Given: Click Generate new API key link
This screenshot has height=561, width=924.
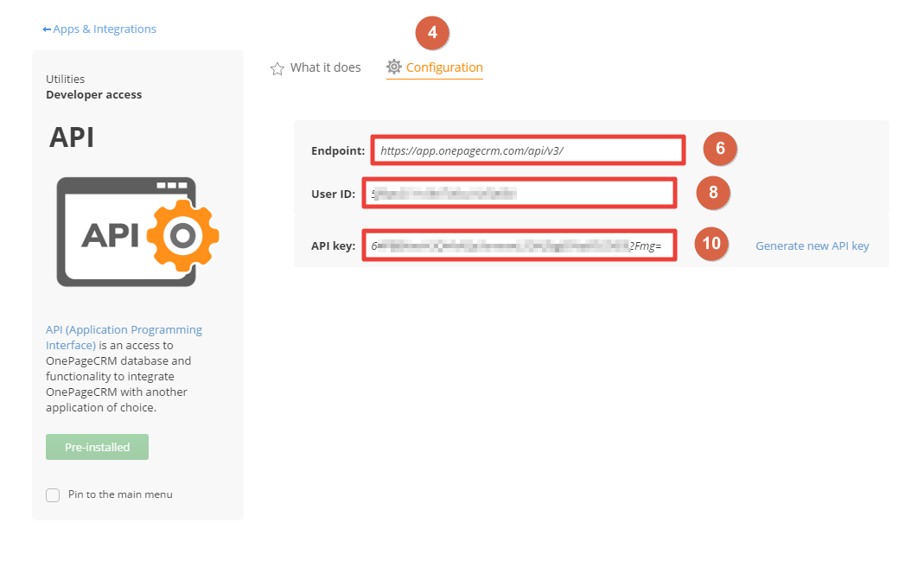Looking at the screenshot, I should tap(812, 245).
